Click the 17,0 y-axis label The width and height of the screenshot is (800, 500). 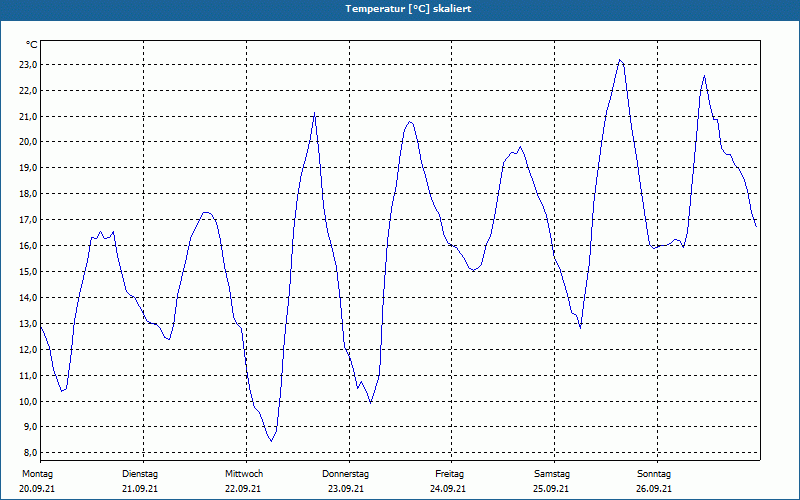point(29,220)
